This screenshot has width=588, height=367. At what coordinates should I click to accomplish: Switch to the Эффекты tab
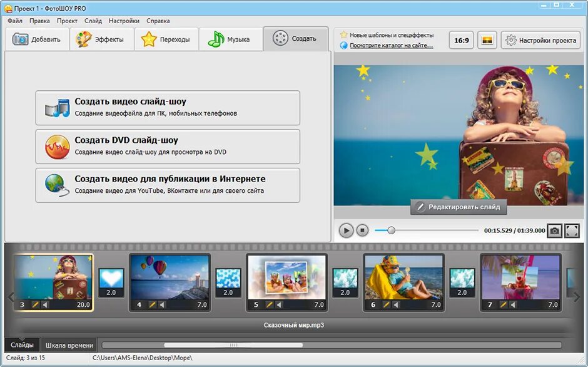point(101,39)
